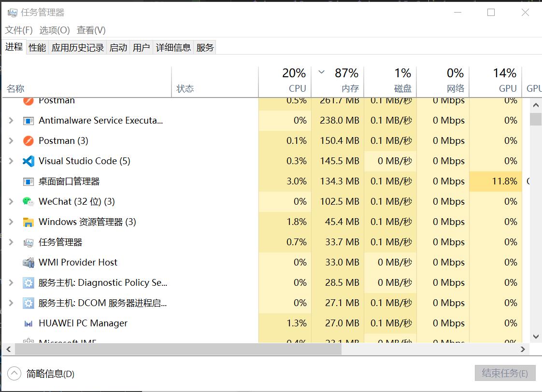This screenshot has width=542, height=392.
Task: Open the 启动 tab
Action: point(118,47)
